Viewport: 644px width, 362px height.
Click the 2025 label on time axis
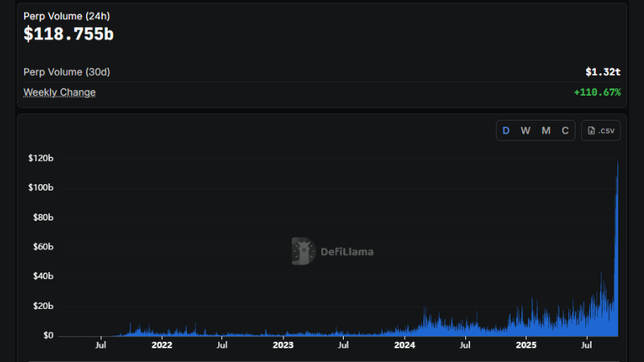(x=526, y=345)
